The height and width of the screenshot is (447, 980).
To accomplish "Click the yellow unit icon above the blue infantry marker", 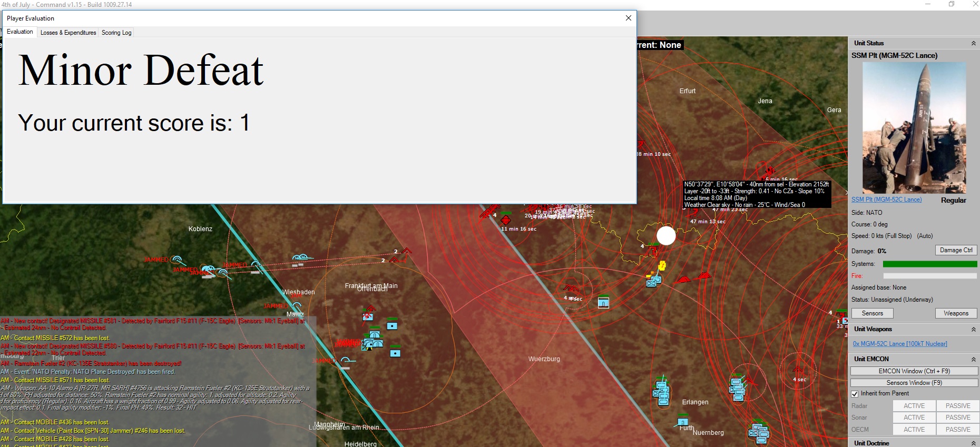I will pyautogui.click(x=662, y=266).
